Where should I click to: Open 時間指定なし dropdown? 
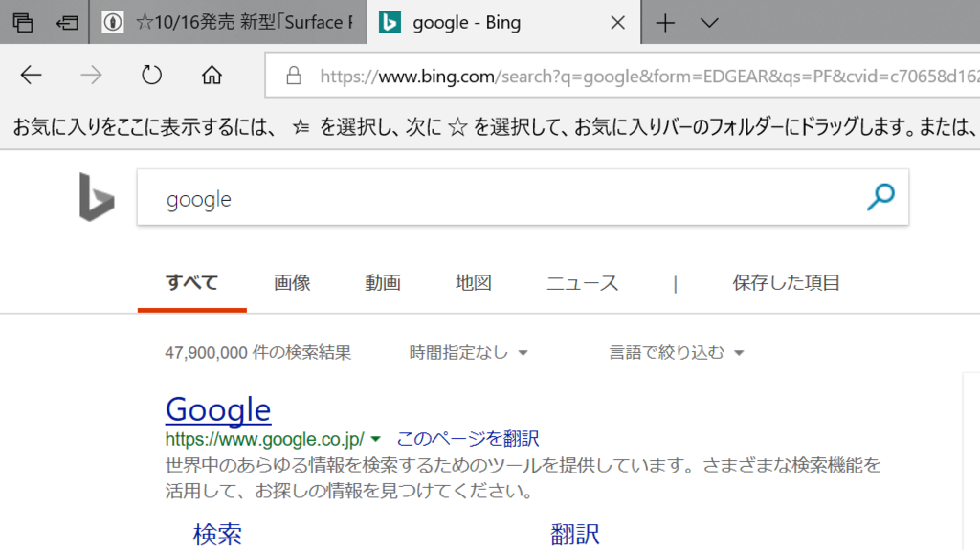point(469,353)
